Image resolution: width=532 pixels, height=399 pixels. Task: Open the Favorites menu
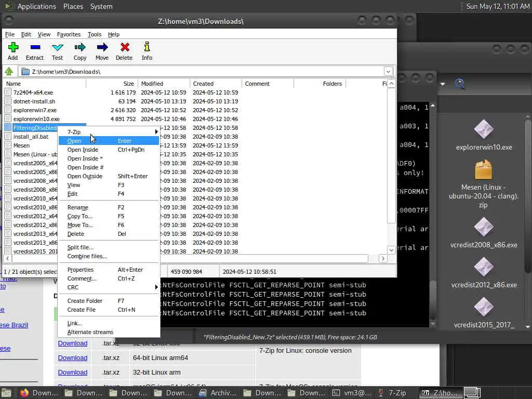[x=69, y=34]
